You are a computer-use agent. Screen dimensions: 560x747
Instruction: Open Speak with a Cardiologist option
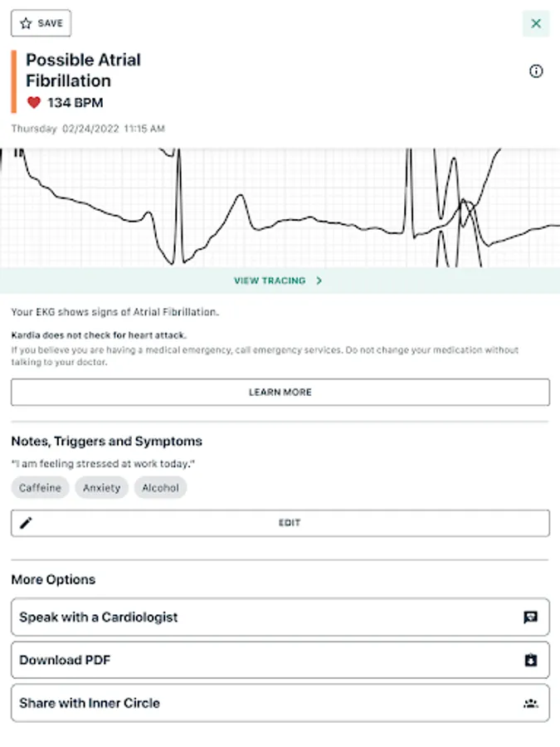point(280,618)
